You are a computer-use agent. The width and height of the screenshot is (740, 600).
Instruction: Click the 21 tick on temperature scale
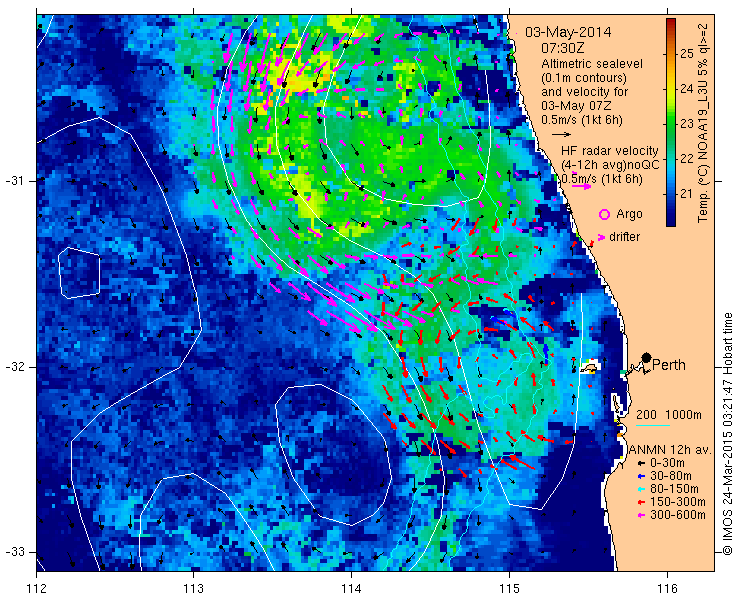(687, 194)
